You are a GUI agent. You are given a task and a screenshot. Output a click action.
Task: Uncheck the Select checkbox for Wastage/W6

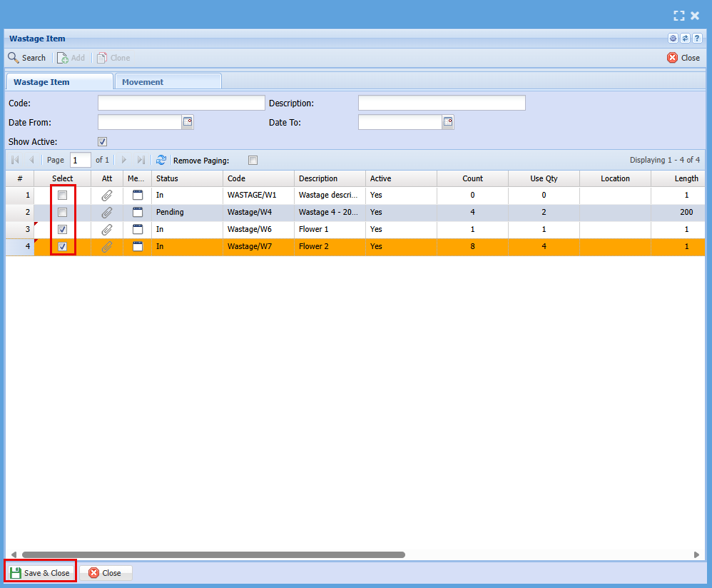(x=63, y=229)
